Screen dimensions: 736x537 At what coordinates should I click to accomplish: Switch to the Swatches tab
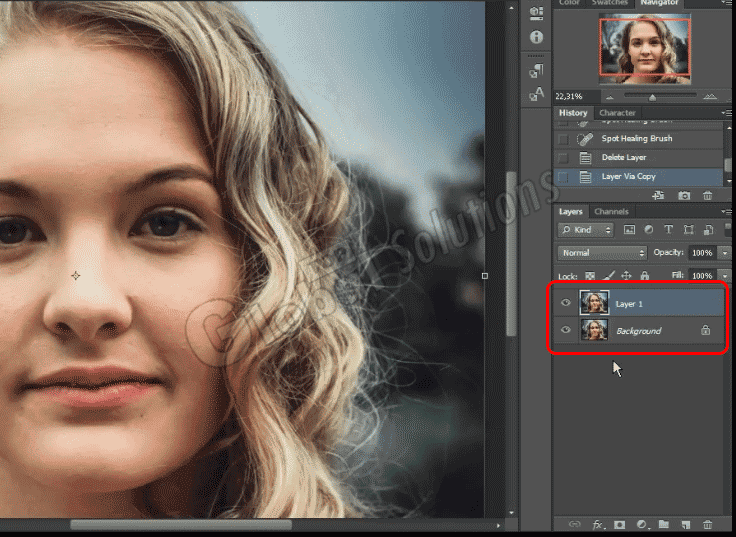click(609, 3)
